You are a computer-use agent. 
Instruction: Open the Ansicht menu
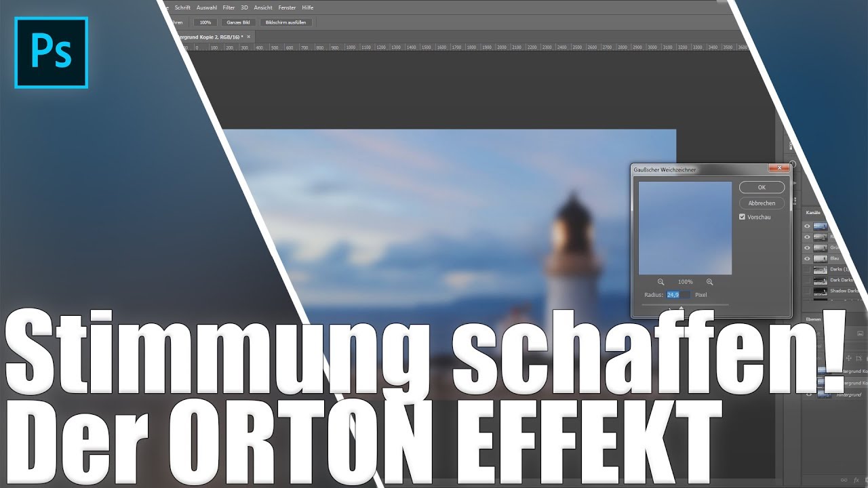pyautogui.click(x=263, y=7)
